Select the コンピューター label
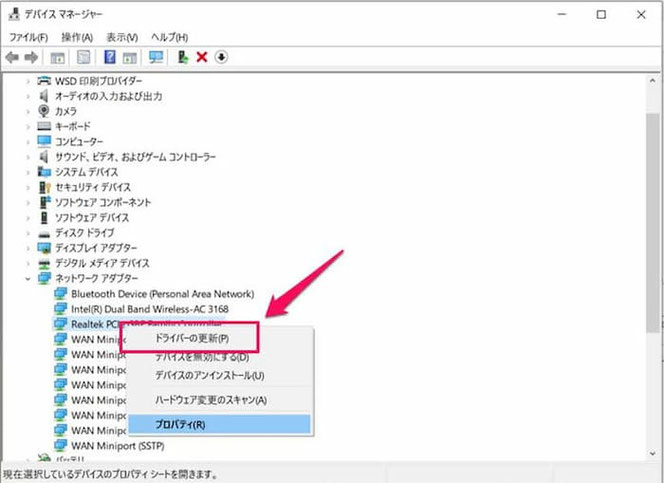This screenshot has height=483, width=664. point(79,141)
